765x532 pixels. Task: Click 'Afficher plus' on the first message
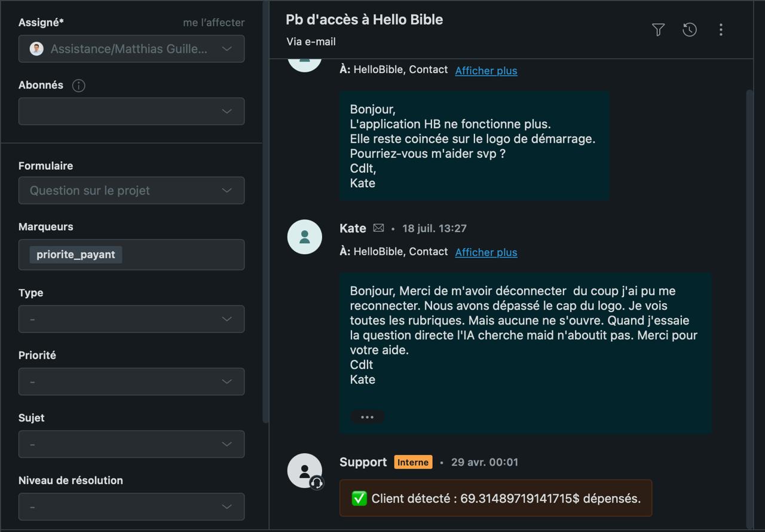coord(486,71)
